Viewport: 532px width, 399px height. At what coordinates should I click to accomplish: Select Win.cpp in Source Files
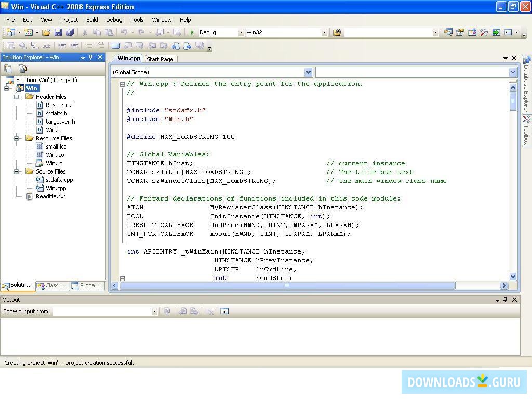click(x=56, y=188)
